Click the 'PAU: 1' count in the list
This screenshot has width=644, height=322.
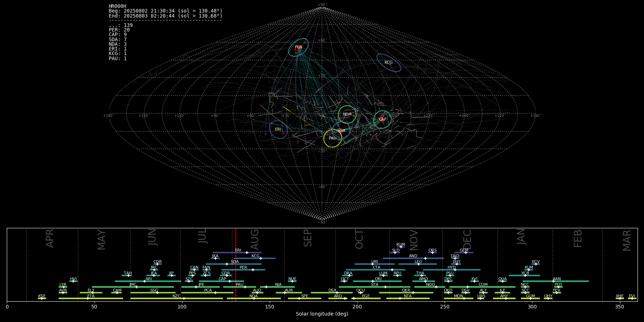pos(118,59)
